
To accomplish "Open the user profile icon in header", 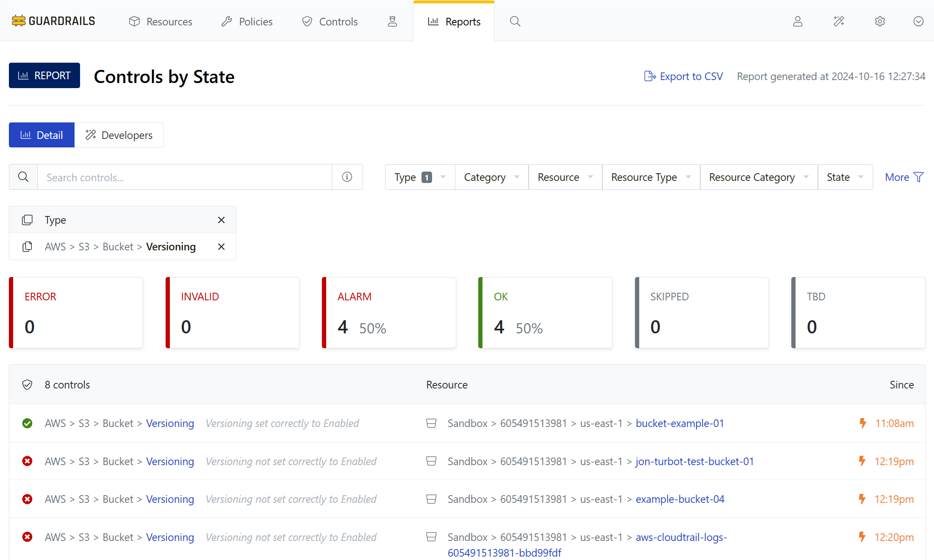I will (x=798, y=21).
